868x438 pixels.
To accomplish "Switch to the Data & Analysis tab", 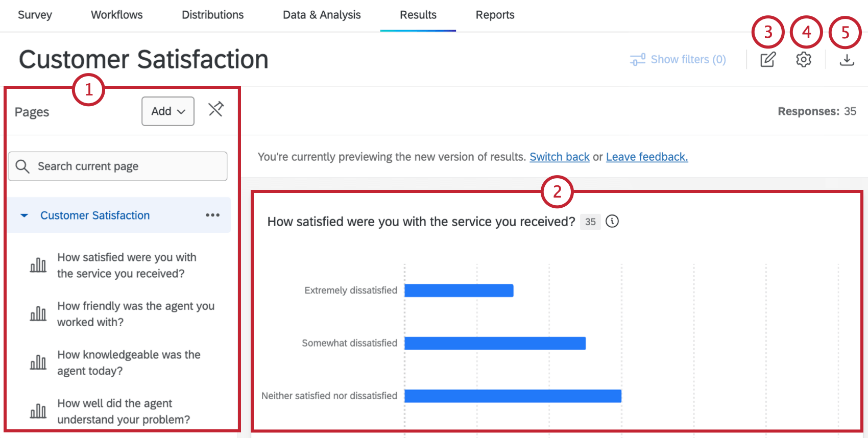I will click(322, 15).
